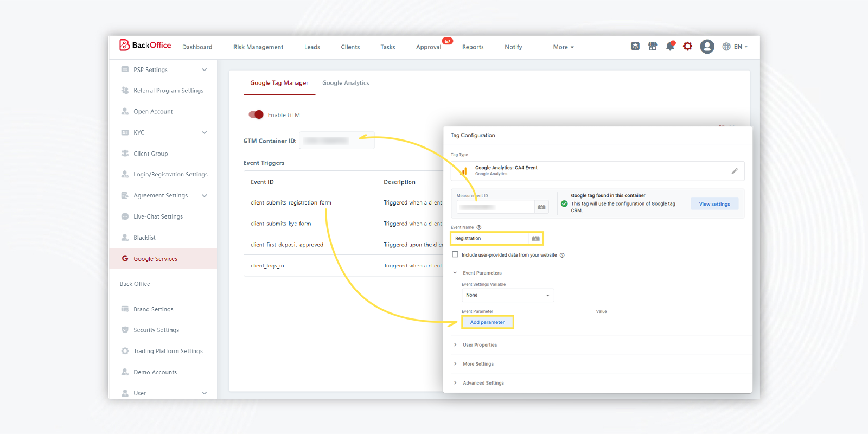868x434 pixels.
Task: Open Reports in top navigation
Action: [473, 47]
